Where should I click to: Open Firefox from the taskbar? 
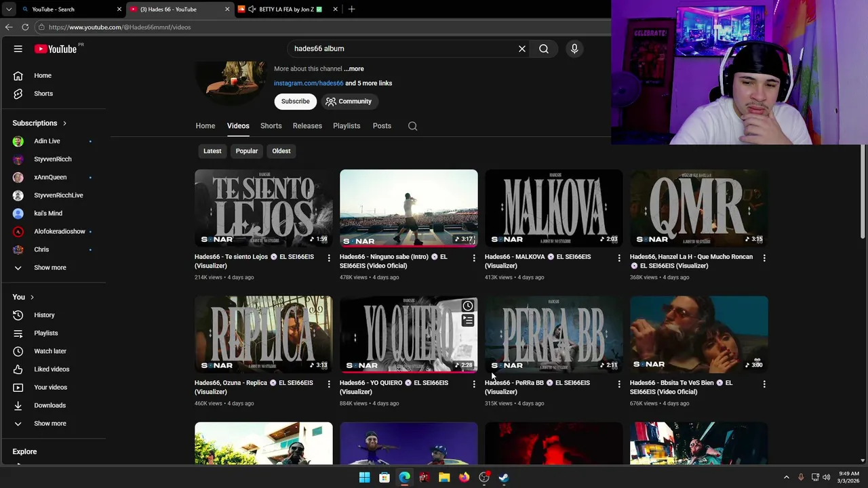tap(464, 477)
